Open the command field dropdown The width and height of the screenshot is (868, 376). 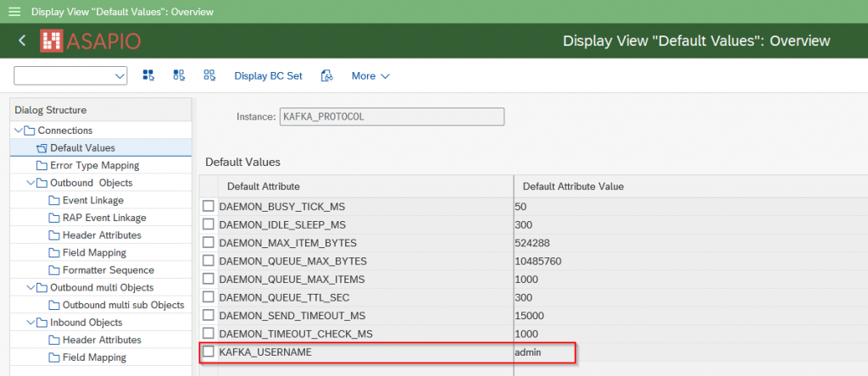pos(119,76)
